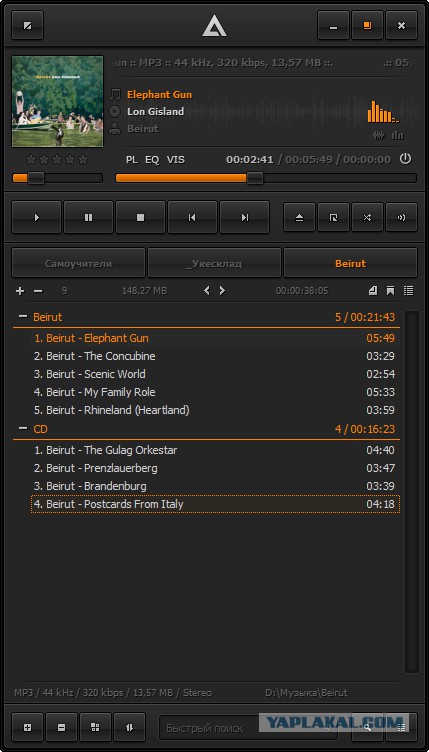Click the file path D:\Музыка\Beirut
This screenshot has width=429, height=752.
point(306,693)
